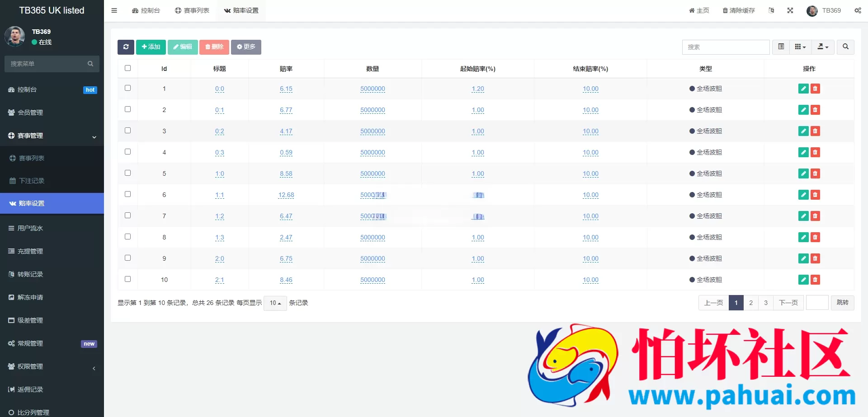Open the page size dropdown showing 10
The width and height of the screenshot is (868, 417).
point(275,303)
